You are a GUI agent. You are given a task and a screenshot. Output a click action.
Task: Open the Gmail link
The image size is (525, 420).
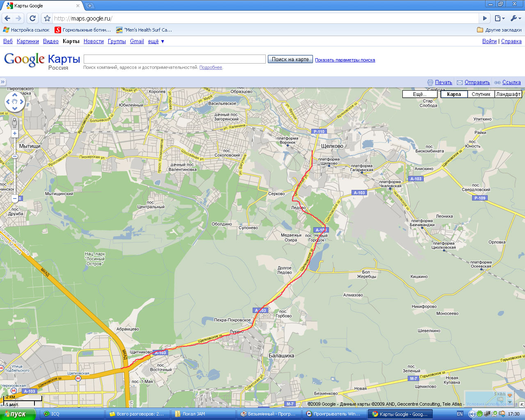click(x=137, y=41)
